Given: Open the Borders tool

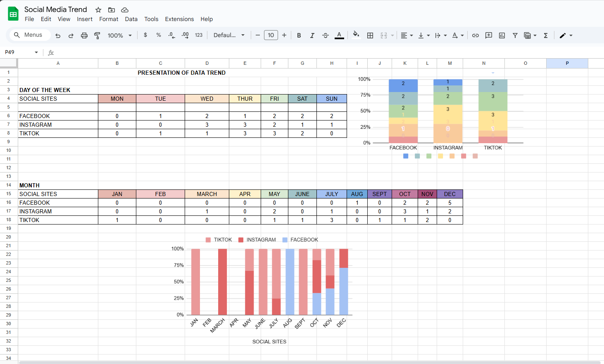Looking at the screenshot, I should pyautogui.click(x=370, y=35).
